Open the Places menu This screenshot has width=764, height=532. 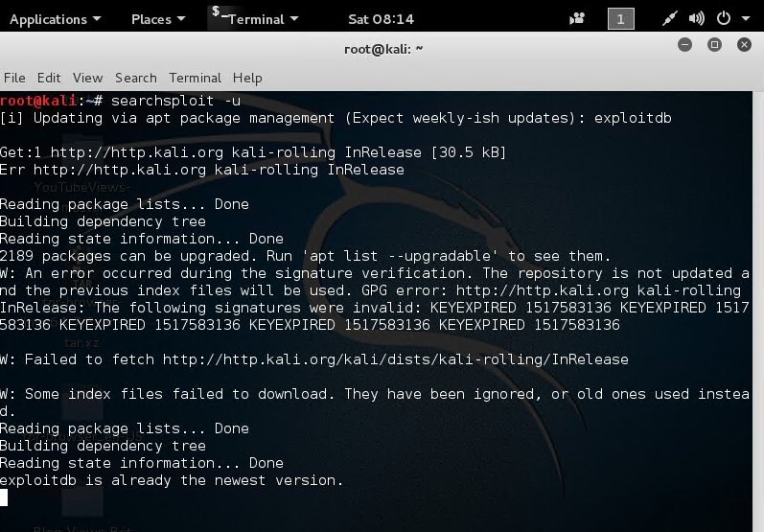click(x=158, y=19)
